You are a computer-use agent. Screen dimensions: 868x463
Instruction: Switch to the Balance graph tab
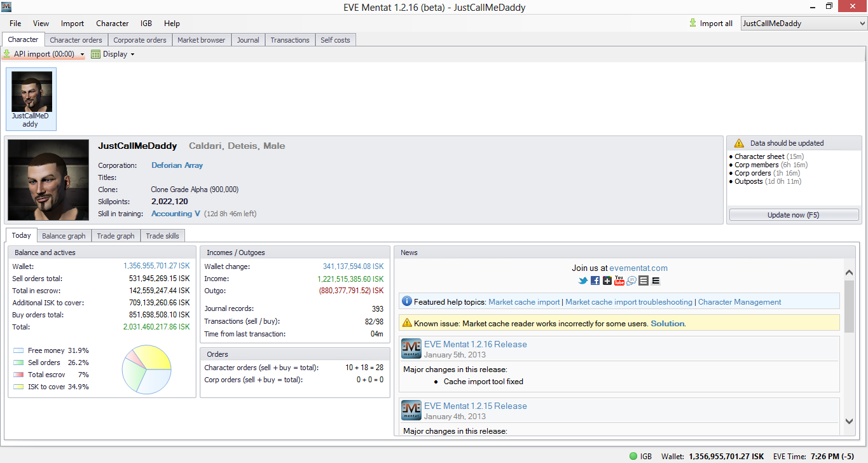[x=64, y=236]
